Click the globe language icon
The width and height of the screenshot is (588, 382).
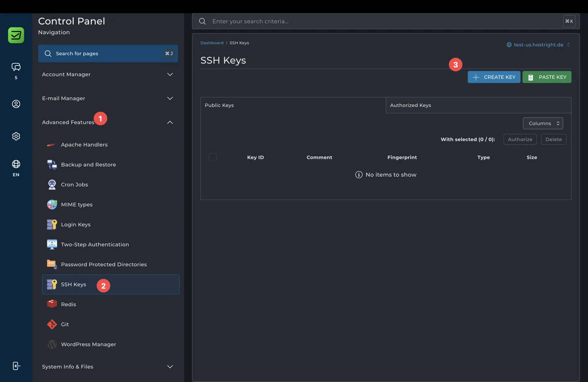(x=16, y=164)
